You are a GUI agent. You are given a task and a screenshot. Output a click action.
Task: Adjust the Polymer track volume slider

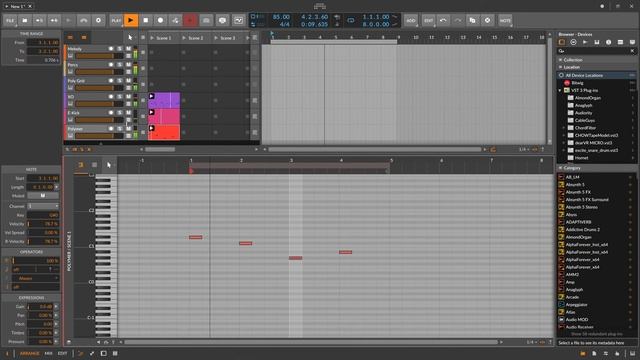[99, 136]
